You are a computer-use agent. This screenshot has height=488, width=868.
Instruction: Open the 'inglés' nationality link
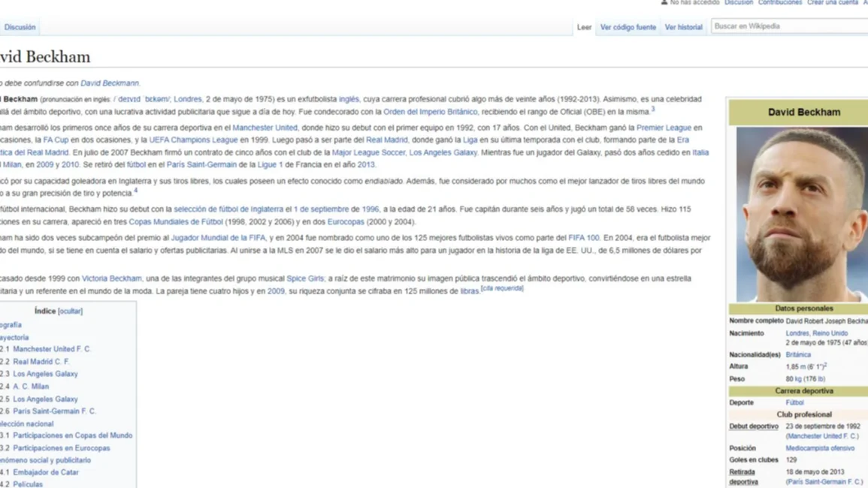pos(349,99)
